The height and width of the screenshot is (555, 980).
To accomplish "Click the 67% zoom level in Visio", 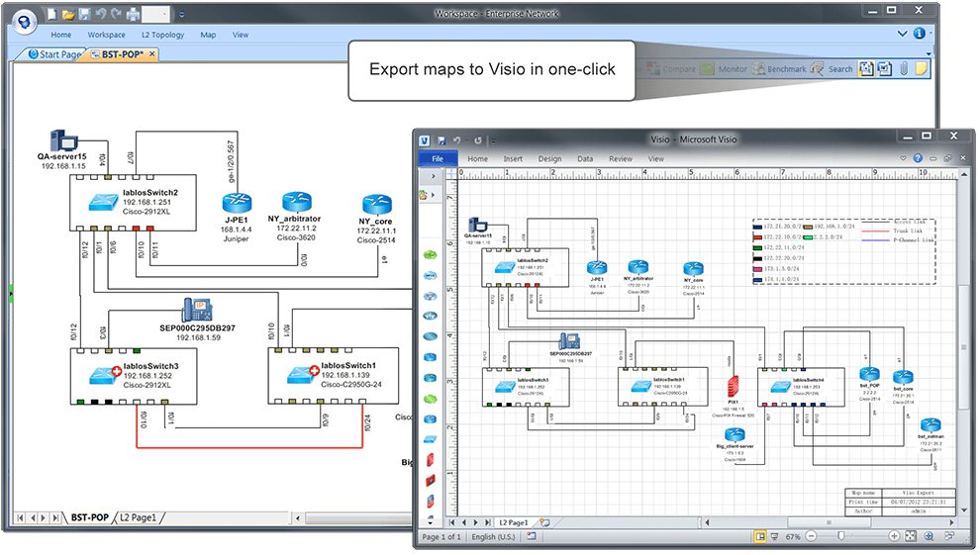I will coord(793,537).
